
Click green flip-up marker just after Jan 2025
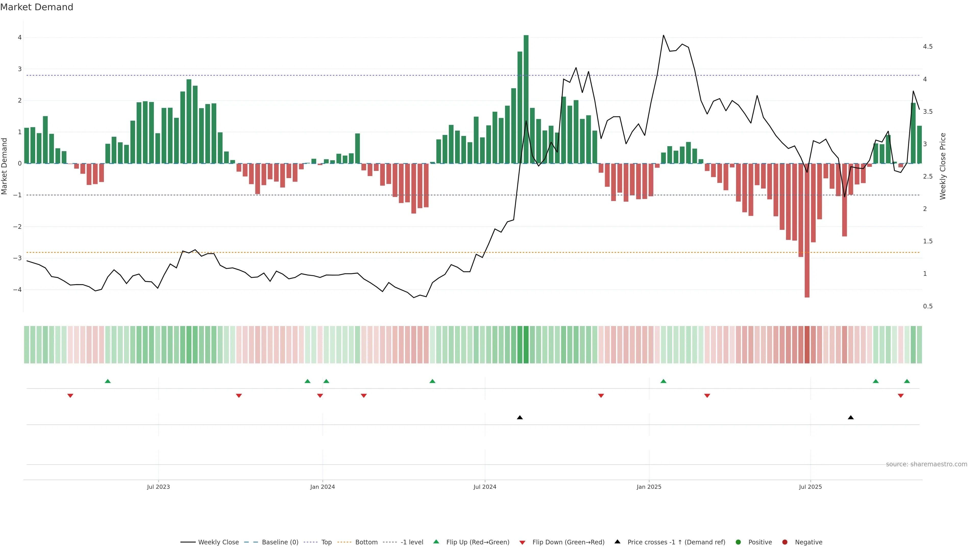[664, 381]
